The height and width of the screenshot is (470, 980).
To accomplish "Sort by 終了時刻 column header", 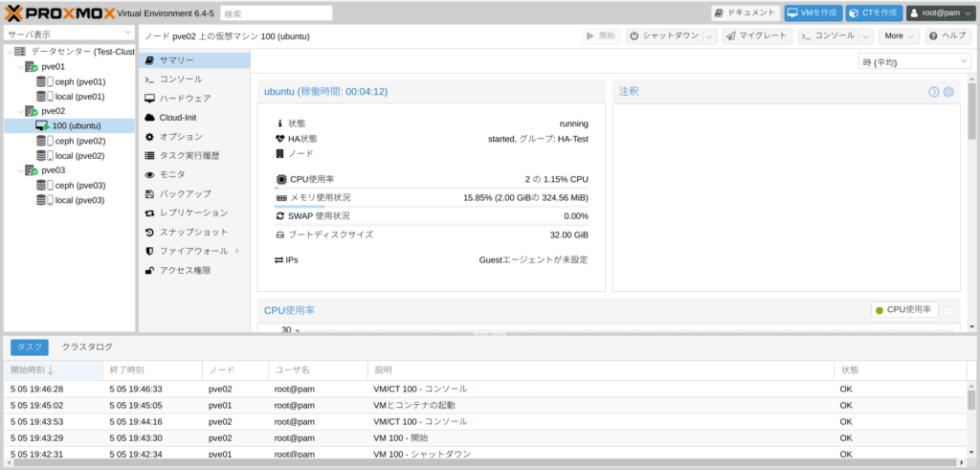I will 152,370.
